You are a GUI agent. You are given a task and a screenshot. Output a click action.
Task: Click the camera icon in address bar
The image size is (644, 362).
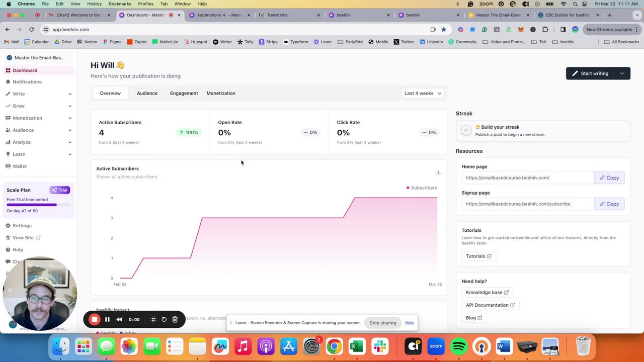coord(433,29)
